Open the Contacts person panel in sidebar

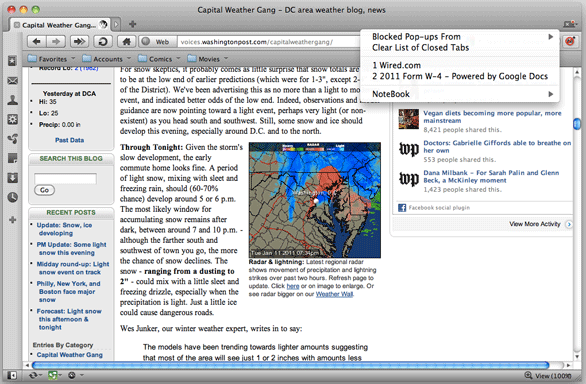coord(12,100)
